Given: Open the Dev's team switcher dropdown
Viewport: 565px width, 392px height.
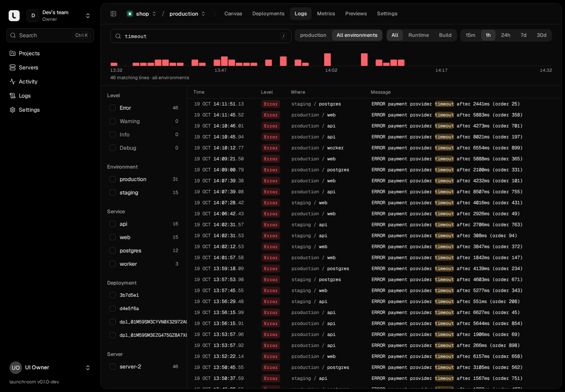Looking at the screenshot, I should [x=88, y=16].
